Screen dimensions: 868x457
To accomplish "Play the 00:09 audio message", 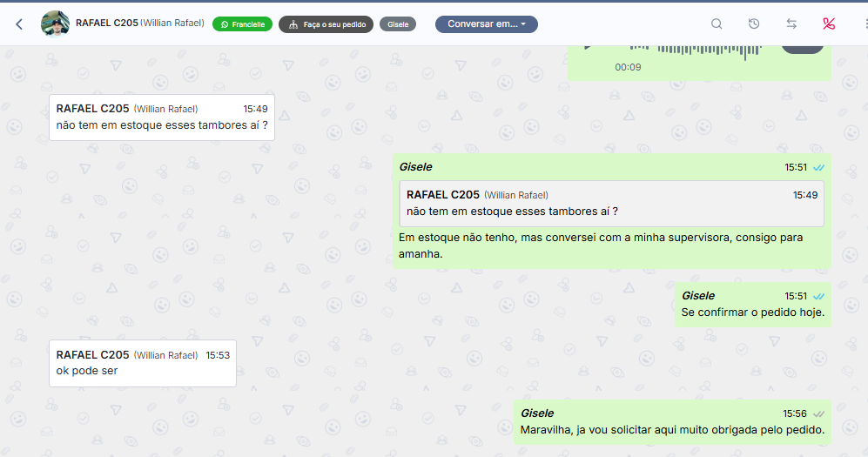I will click(588, 48).
